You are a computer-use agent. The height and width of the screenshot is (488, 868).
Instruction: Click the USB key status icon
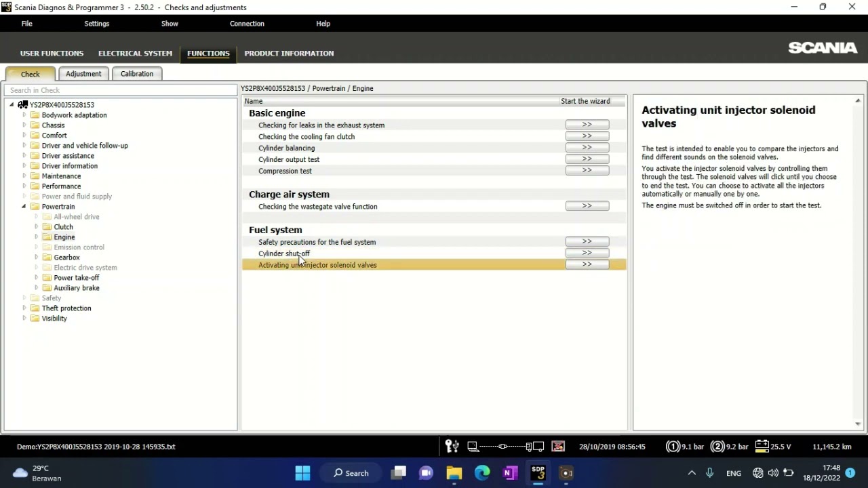click(452, 446)
